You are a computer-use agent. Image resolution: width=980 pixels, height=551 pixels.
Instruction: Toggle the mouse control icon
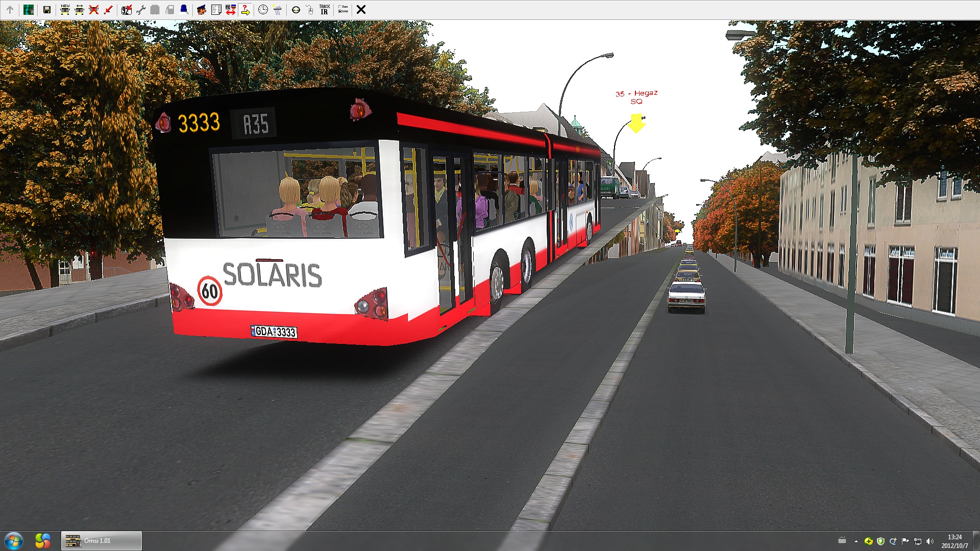coord(310,10)
